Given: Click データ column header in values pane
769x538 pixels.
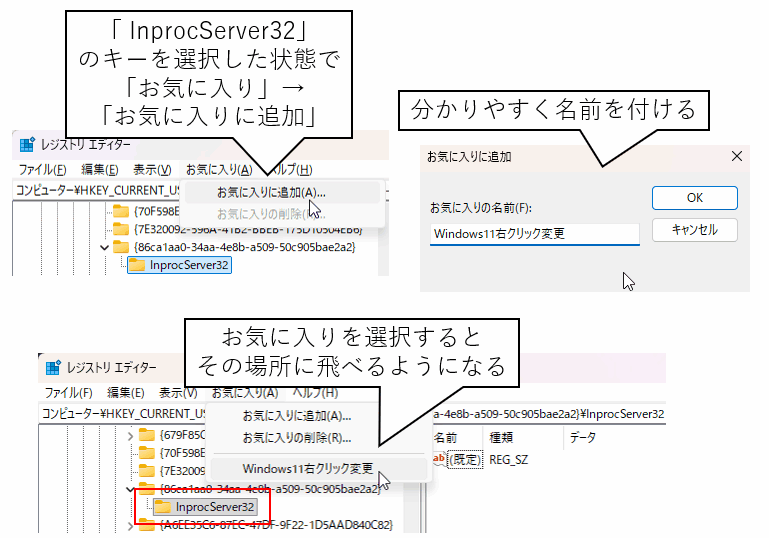Looking at the screenshot, I should pos(582,437).
